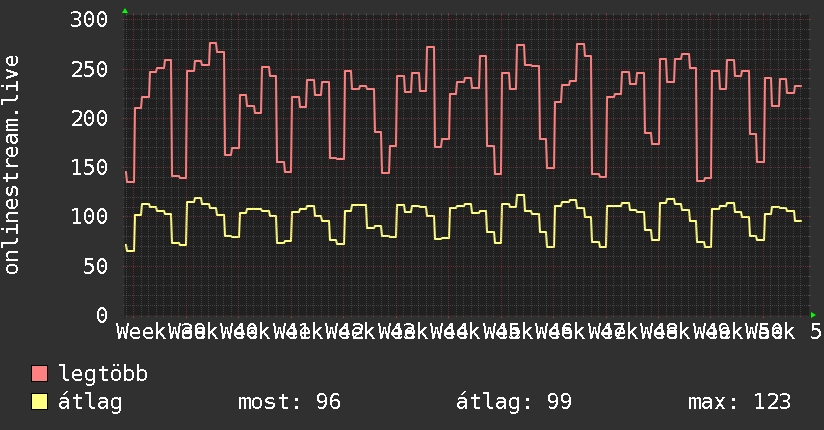
Task: Click the 'átlag: 99' statistic value
Action: pos(513,402)
